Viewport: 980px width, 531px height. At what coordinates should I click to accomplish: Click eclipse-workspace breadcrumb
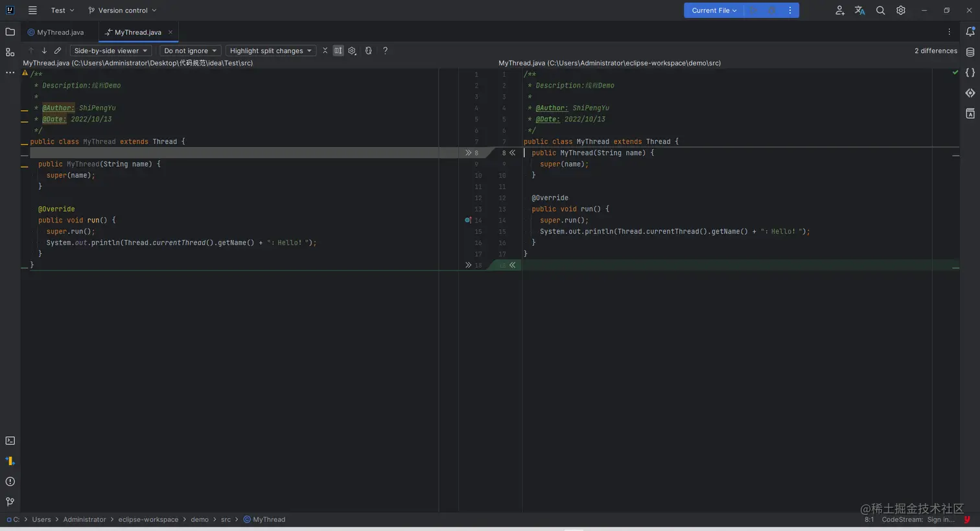(x=148, y=519)
